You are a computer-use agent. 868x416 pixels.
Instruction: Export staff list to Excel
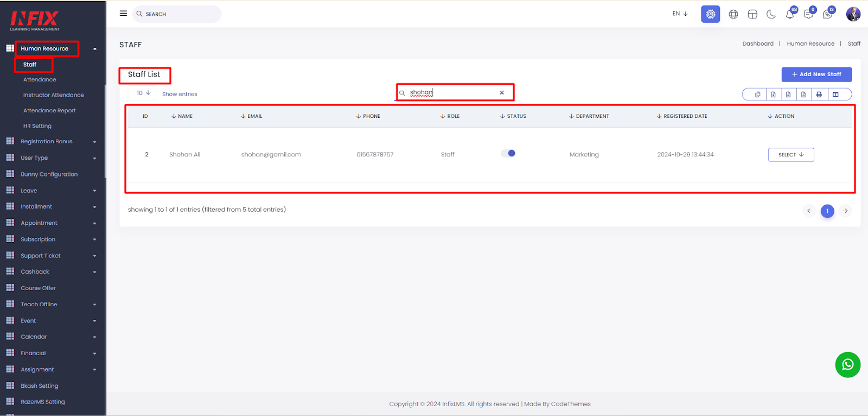[x=773, y=94]
